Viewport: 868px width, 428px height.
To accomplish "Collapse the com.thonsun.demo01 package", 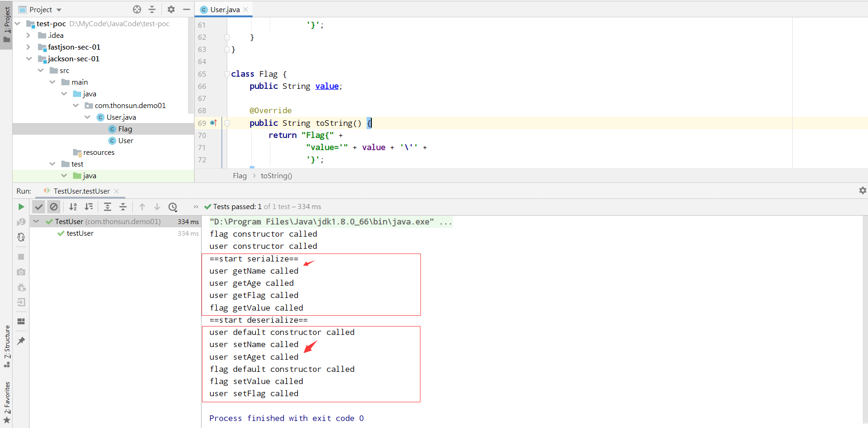I will [76, 105].
